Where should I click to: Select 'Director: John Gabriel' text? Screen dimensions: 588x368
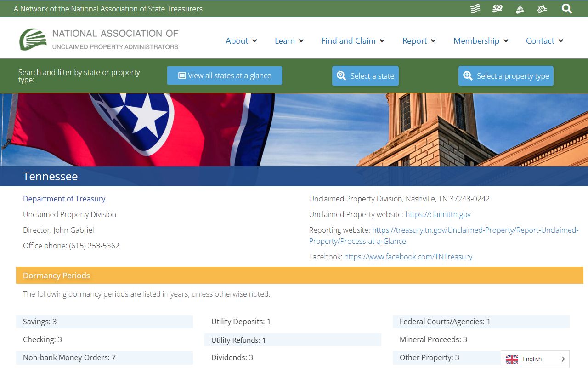58,230
